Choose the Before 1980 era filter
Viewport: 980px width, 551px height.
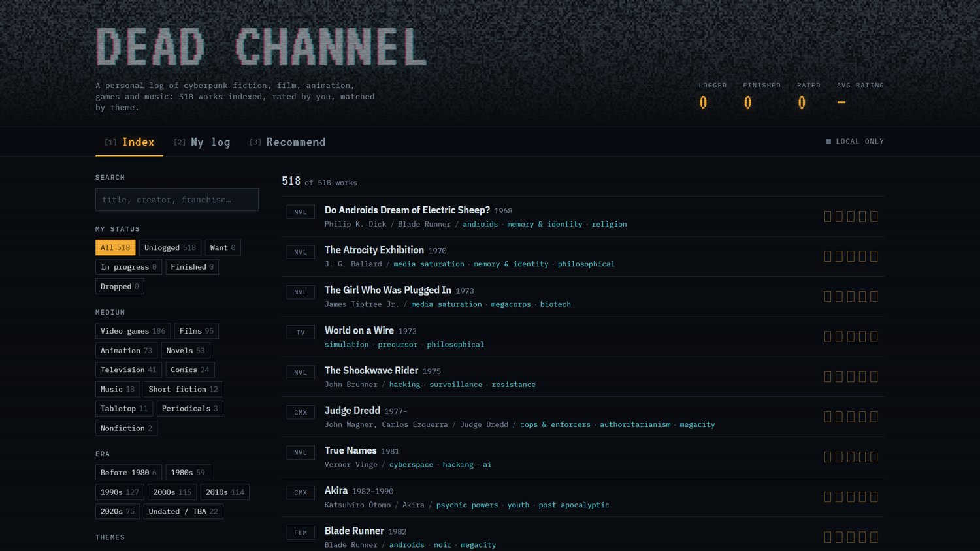pos(129,473)
